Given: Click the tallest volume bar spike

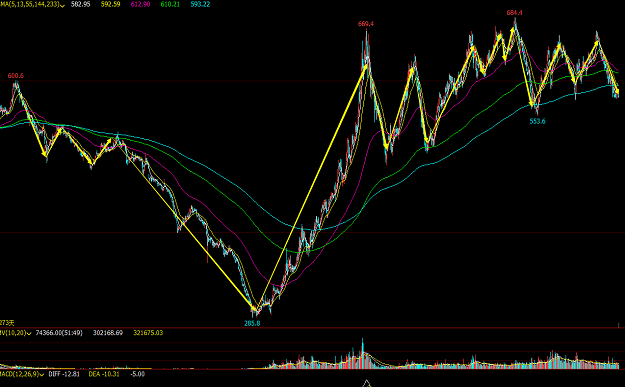Looking at the screenshot, I should [363, 353].
